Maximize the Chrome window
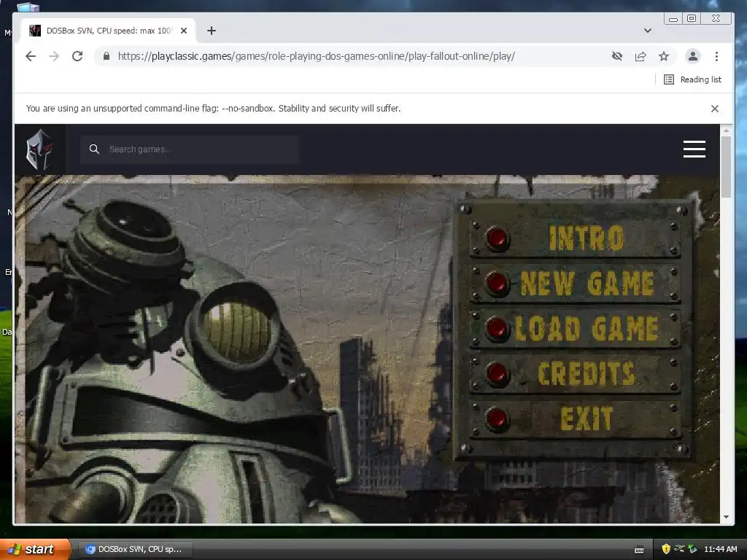747x560 pixels. point(692,18)
